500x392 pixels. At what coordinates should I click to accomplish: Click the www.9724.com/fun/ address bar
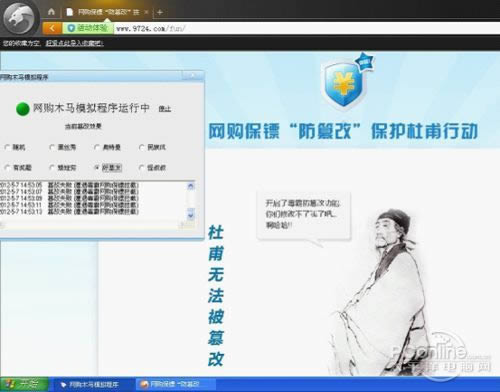pos(306,29)
